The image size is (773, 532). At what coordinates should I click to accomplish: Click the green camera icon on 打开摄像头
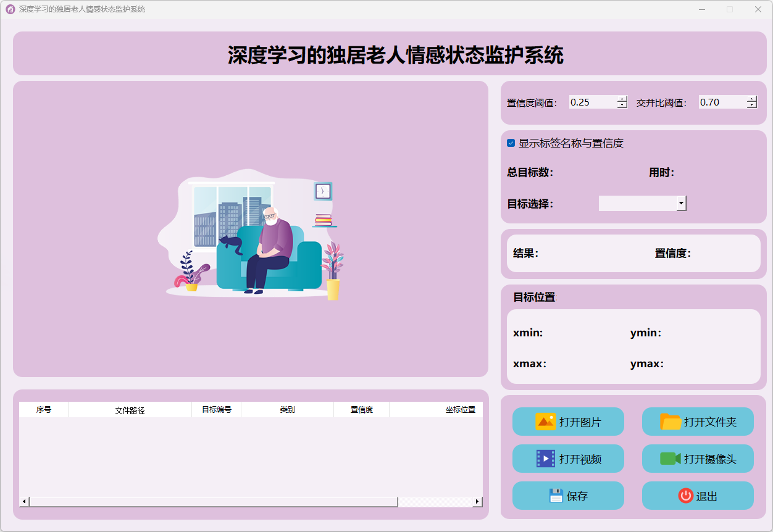coord(670,459)
